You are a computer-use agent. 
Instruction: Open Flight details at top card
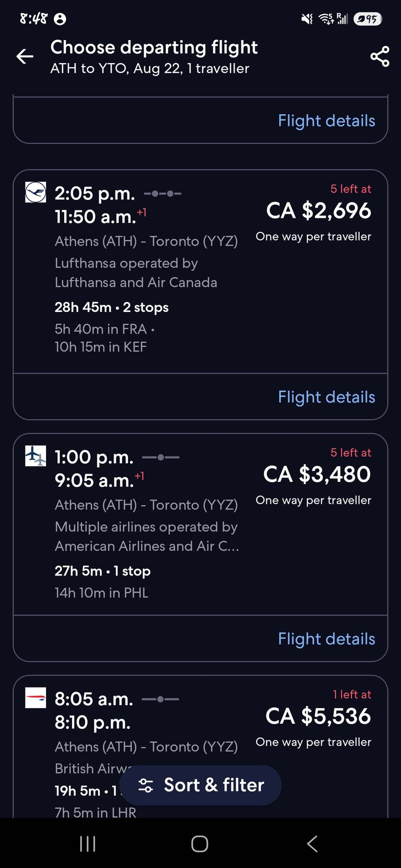click(x=326, y=120)
